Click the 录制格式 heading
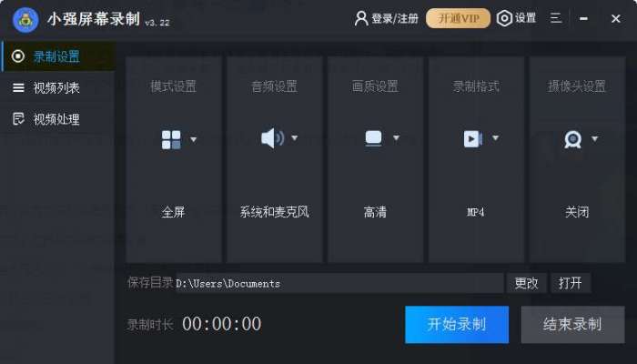This screenshot has width=637, height=364. (476, 86)
